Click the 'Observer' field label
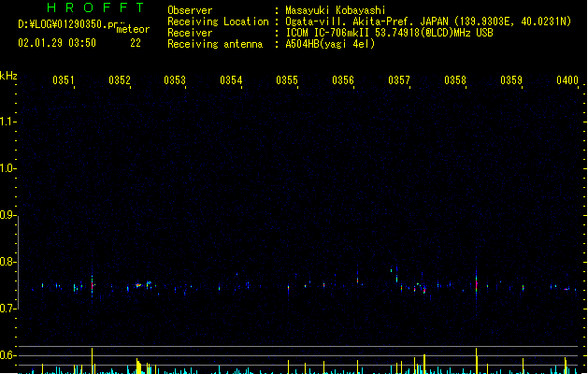The image size is (588, 374). coord(190,10)
